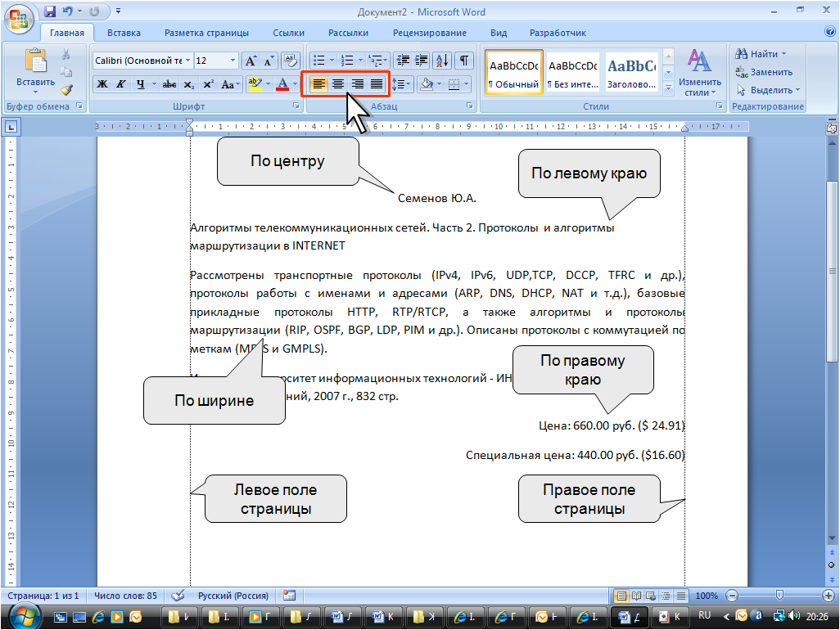Screen dimensions: 840x630
Task: Toggle superscript x² formatting
Action: (208, 84)
